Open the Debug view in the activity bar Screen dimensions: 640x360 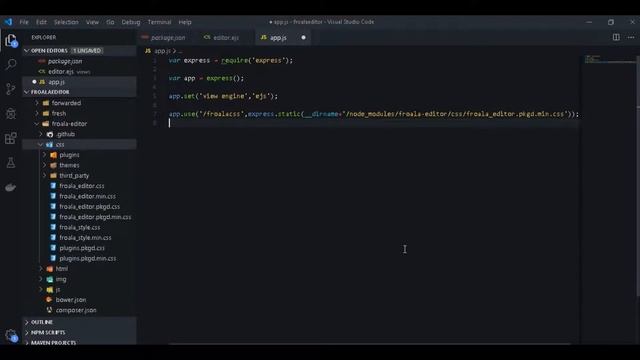pos(11,113)
